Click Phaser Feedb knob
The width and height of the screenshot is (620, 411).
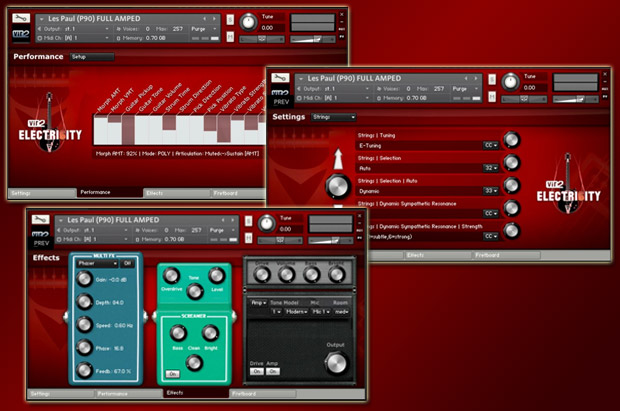[84, 370]
